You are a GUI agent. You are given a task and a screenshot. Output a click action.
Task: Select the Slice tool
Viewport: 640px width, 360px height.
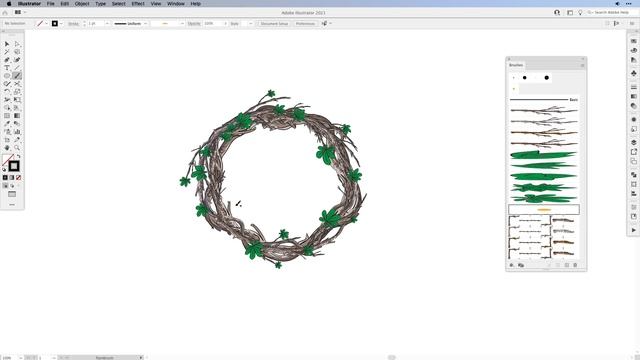point(17,140)
